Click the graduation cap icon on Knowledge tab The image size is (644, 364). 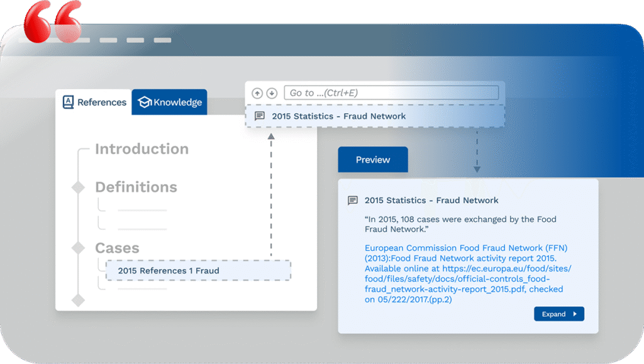tap(145, 102)
